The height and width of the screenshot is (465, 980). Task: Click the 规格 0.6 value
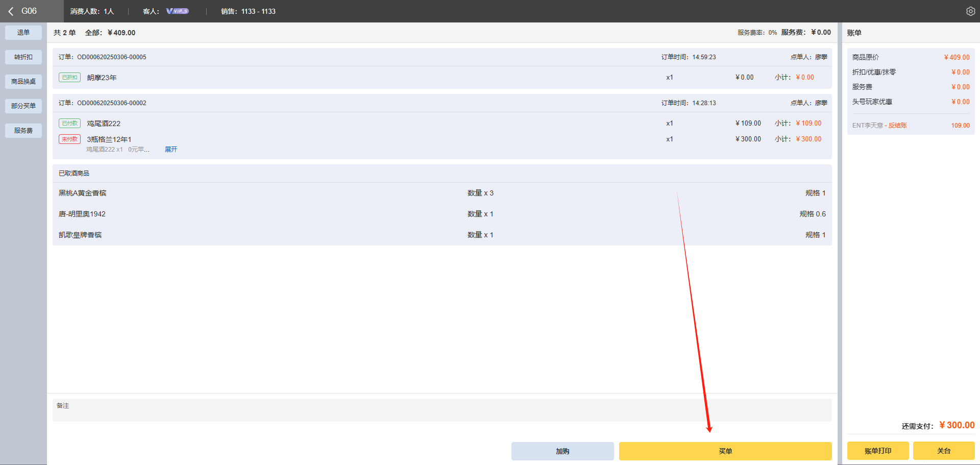[x=813, y=214]
